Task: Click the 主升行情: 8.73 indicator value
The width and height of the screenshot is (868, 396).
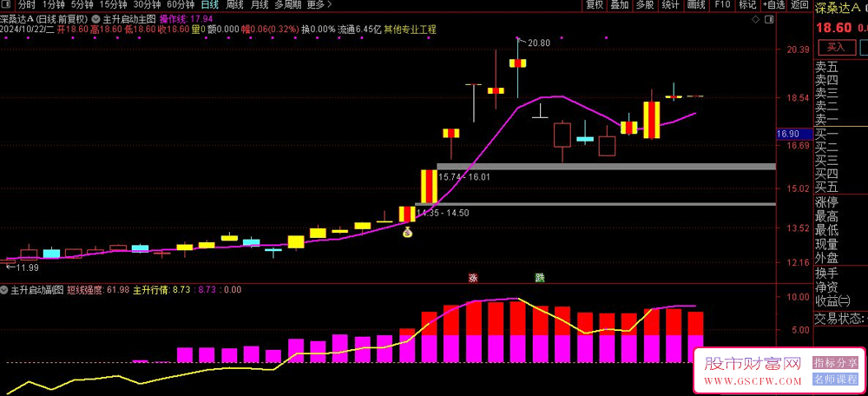Action: click(x=163, y=289)
